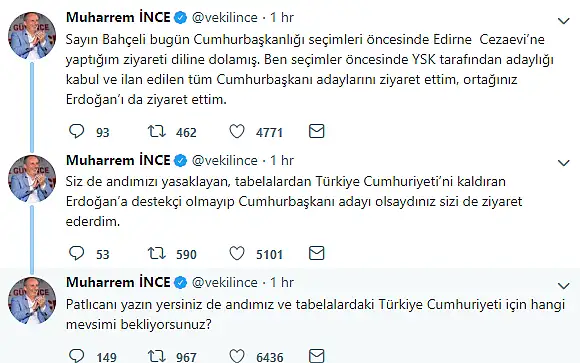Open Muharrem İNCE profile name on first tweet

(118, 17)
